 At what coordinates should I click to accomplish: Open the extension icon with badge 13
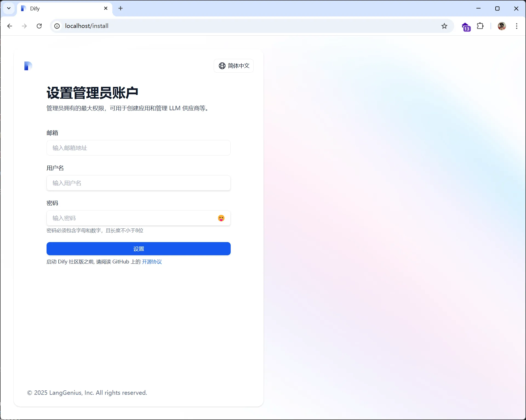466,27
